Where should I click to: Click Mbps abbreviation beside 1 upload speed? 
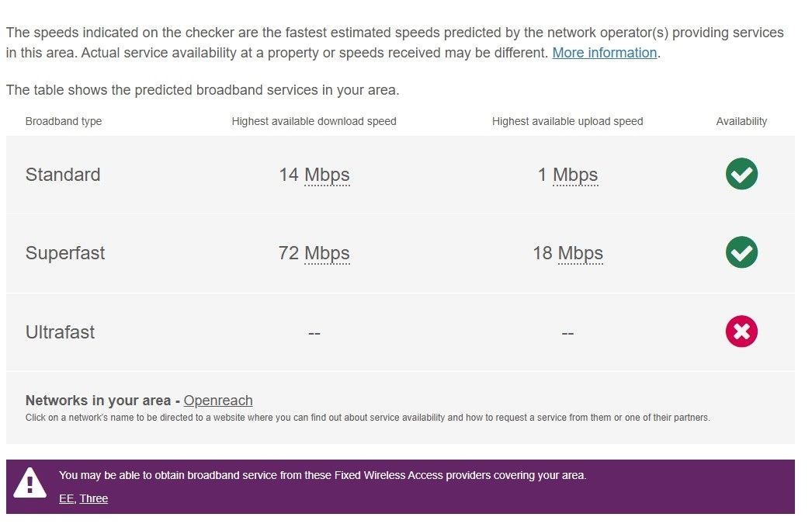coord(575,175)
